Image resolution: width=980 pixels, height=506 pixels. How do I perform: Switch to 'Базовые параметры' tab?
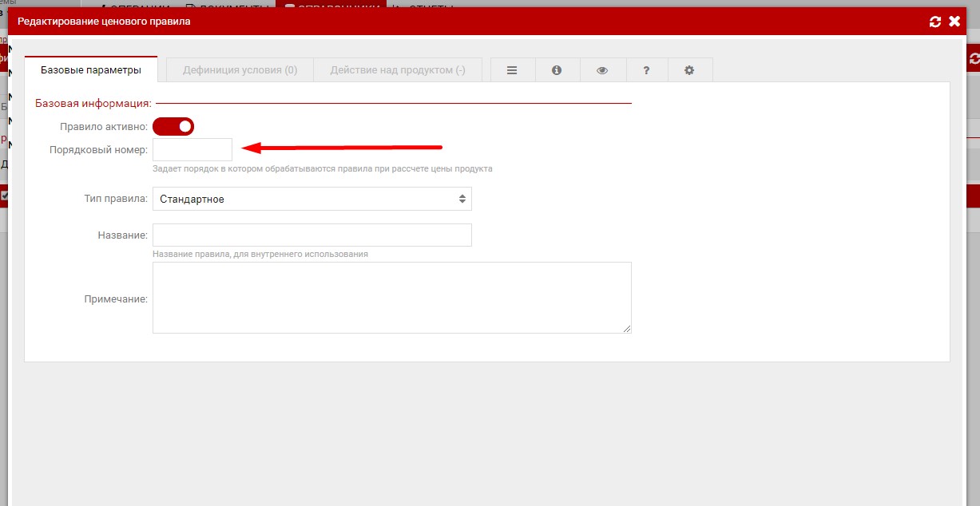(91, 70)
